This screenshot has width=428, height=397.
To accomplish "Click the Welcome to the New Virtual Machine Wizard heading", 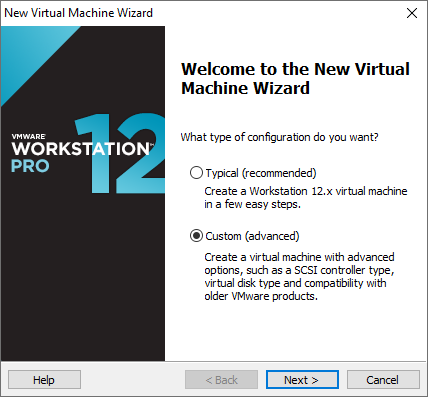I will pos(295,78).
